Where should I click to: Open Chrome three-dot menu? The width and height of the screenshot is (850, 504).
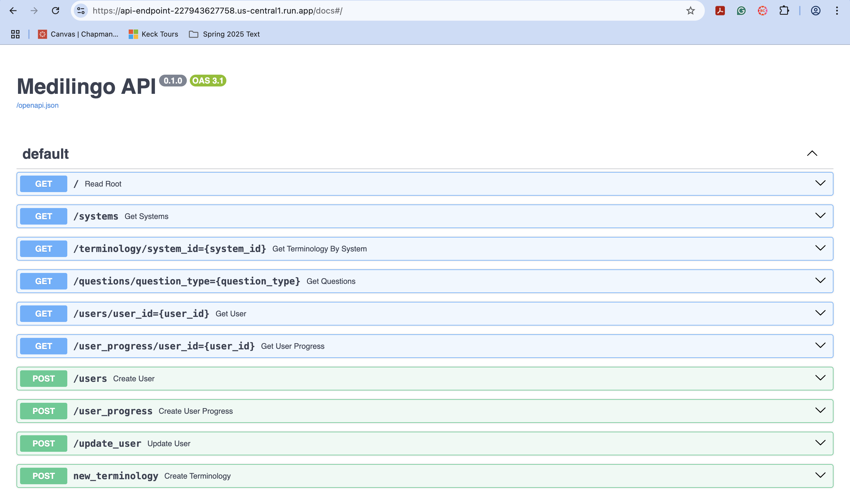[837, 11]
